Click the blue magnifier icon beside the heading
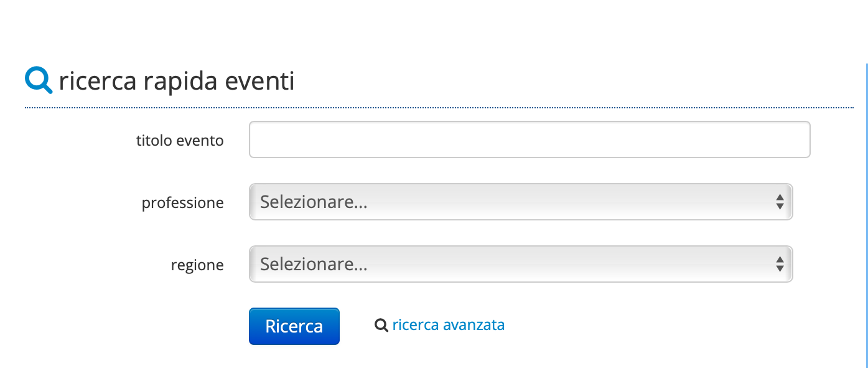Image resolution: width=868 pixels, height=368 pixels. pos(39,81)
